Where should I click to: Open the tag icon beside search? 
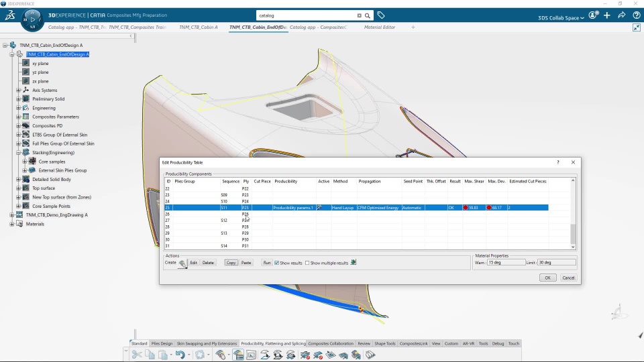(x=381, y=15)
